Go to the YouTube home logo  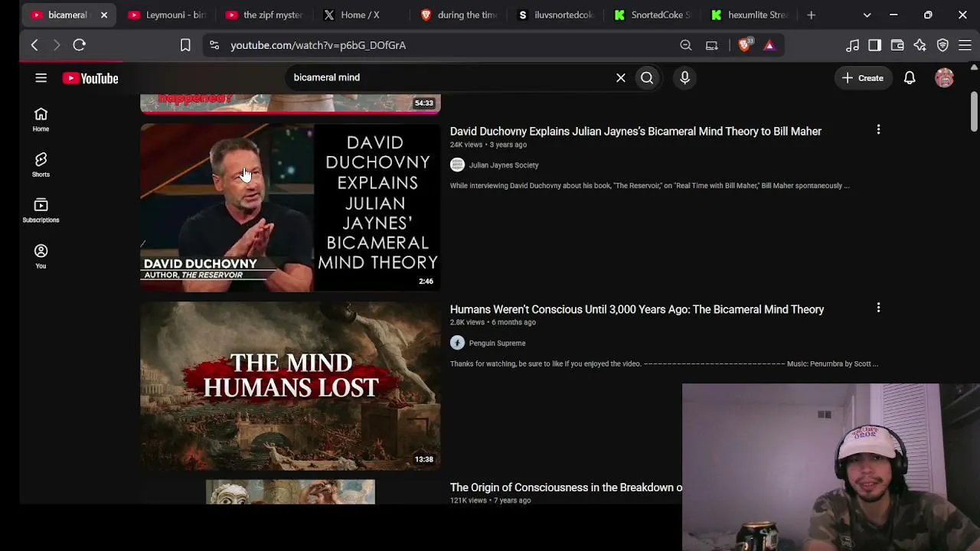pyautogui.click(x=90, y=78)
